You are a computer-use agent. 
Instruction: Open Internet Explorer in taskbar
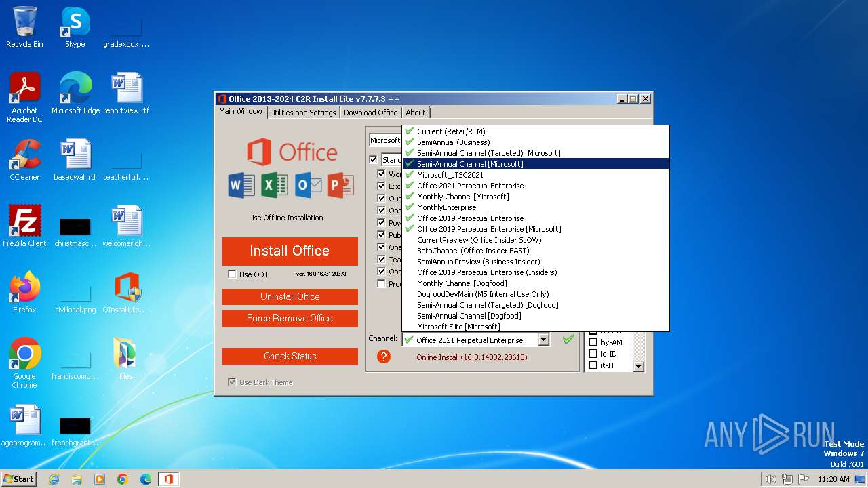54,479
